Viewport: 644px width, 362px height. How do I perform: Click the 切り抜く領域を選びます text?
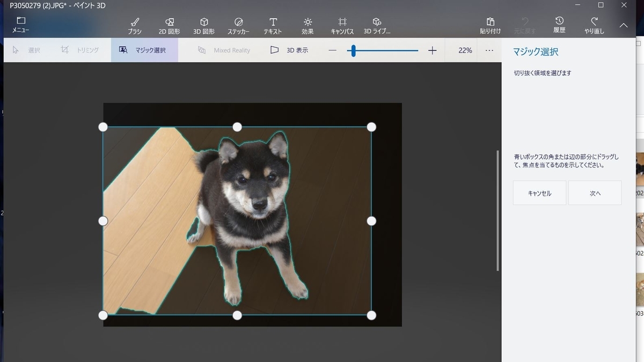click(x=543, y=73)
